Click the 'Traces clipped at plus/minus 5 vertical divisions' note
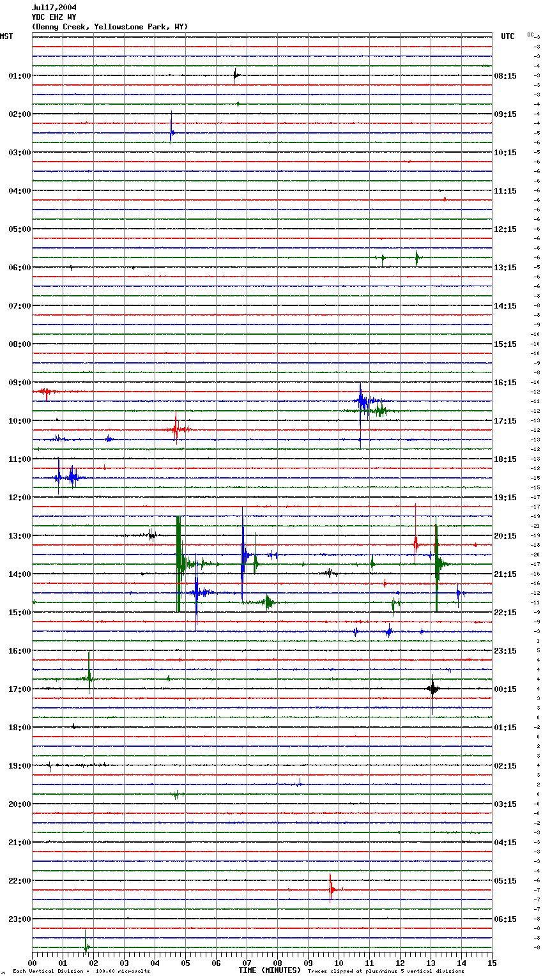This screenshot has width=543, height=980. tap(386, 972)
